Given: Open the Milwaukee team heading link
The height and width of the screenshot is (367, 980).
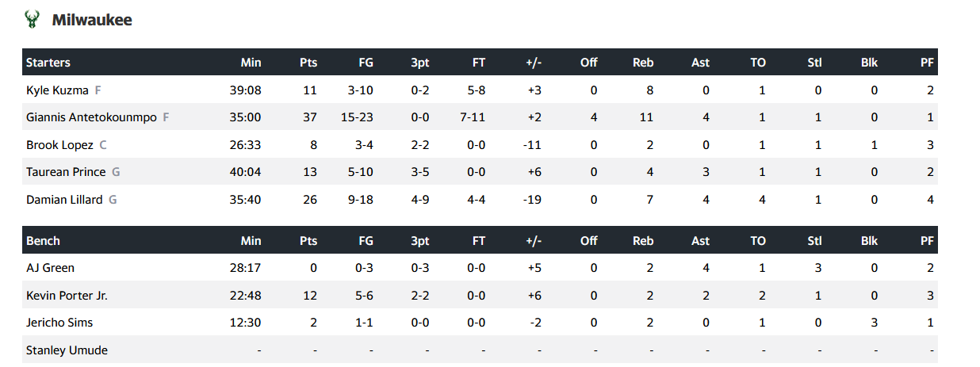Looking at the screenshot, I should [x=92, y=20].
